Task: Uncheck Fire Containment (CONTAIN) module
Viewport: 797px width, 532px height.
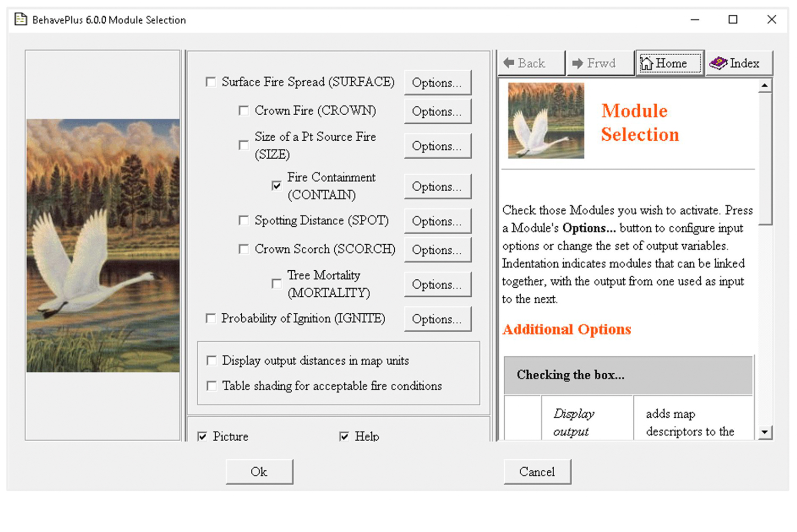Action: 277,185
